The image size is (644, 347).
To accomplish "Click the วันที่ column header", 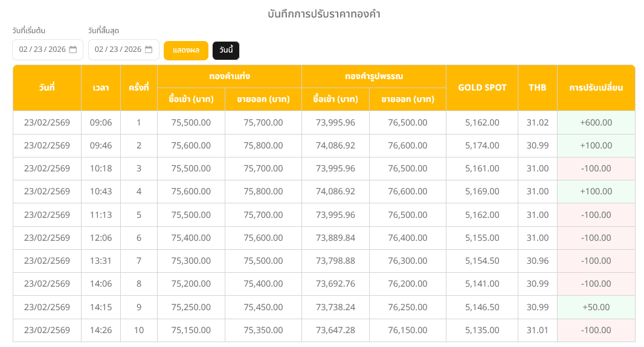I will pyautogui.click(x=47, y=88).
